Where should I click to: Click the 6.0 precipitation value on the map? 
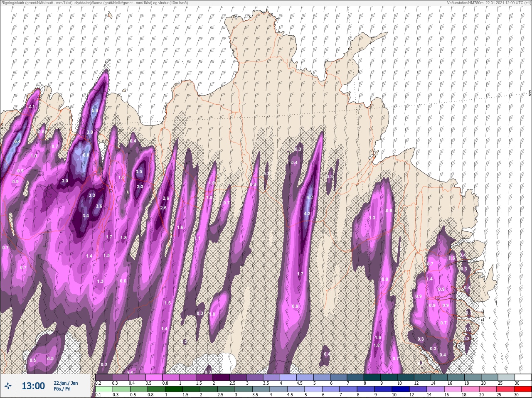[86, 155]
